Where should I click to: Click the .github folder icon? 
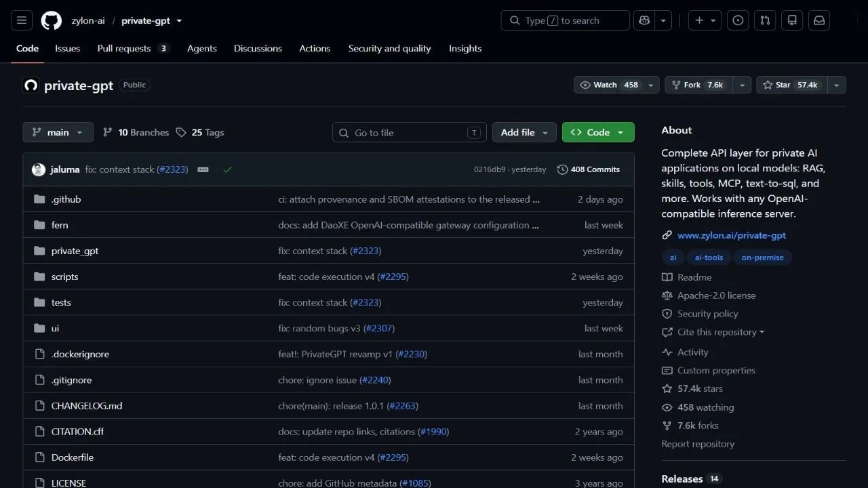click(39, 199)
